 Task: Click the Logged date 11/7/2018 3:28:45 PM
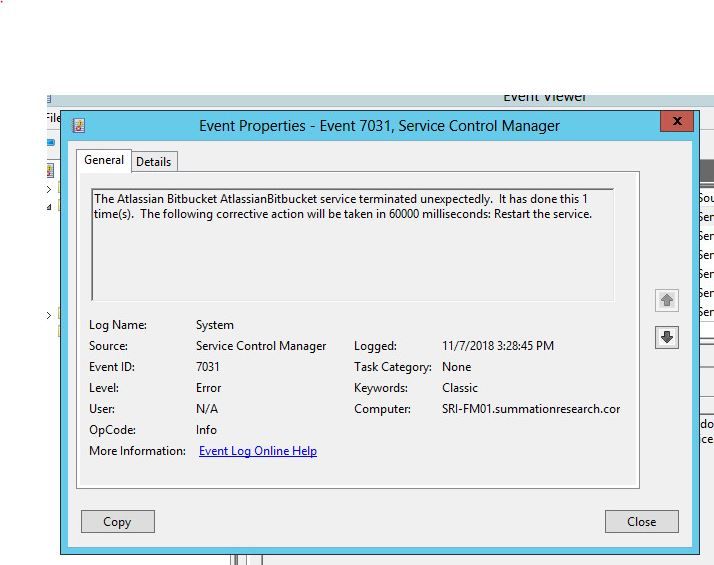[498, 346]
